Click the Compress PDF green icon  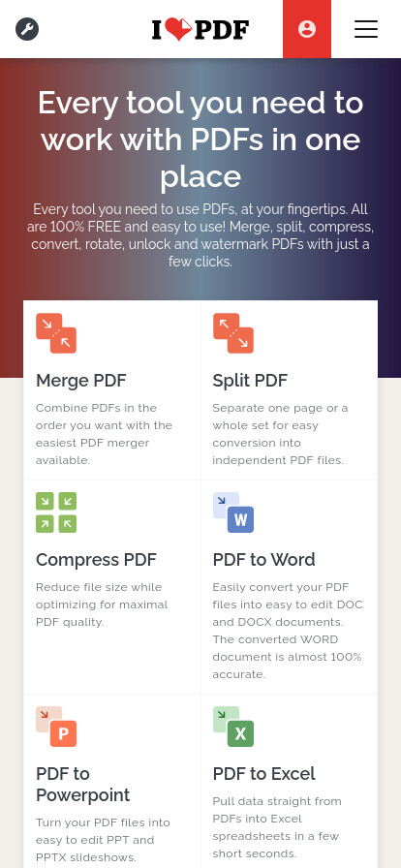56,512
